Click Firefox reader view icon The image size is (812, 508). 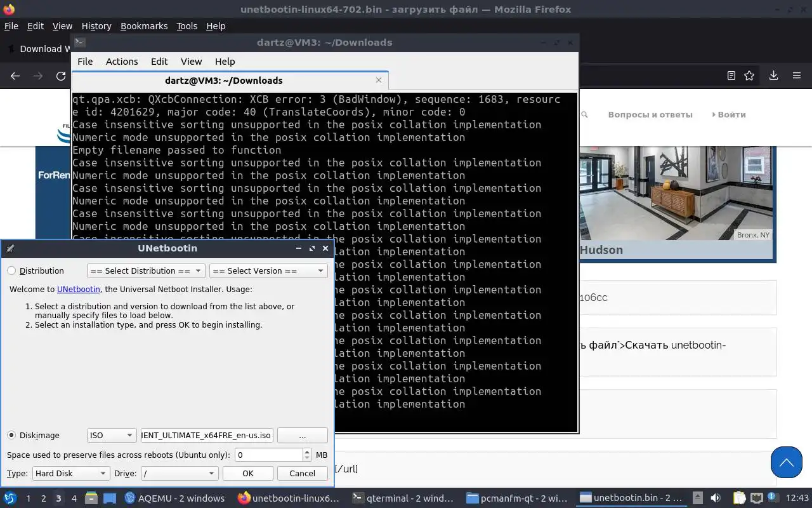pos(731,76)
